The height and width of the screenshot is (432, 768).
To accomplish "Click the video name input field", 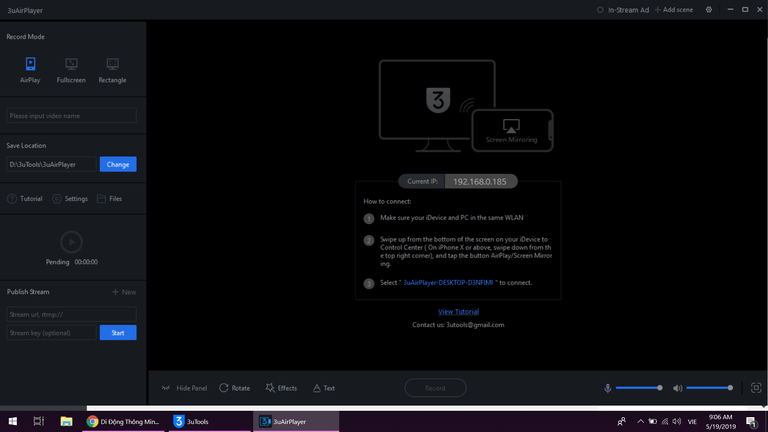I will pos(72,116).
